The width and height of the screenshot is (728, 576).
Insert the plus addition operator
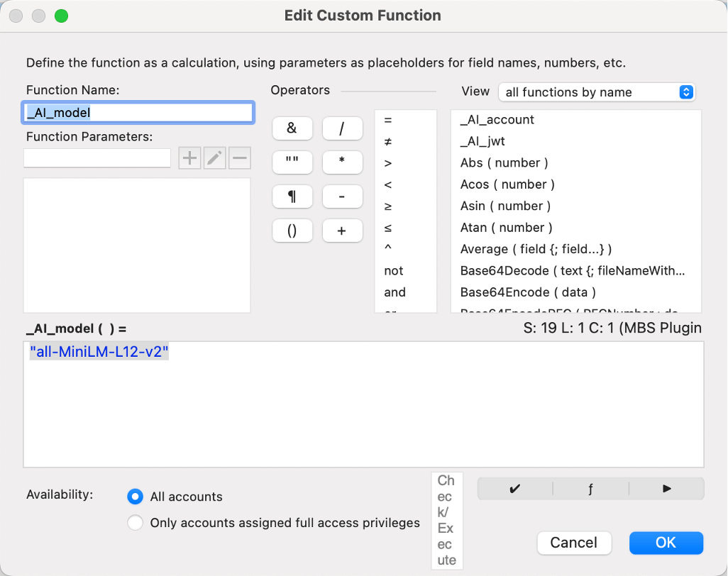[342, 231]
